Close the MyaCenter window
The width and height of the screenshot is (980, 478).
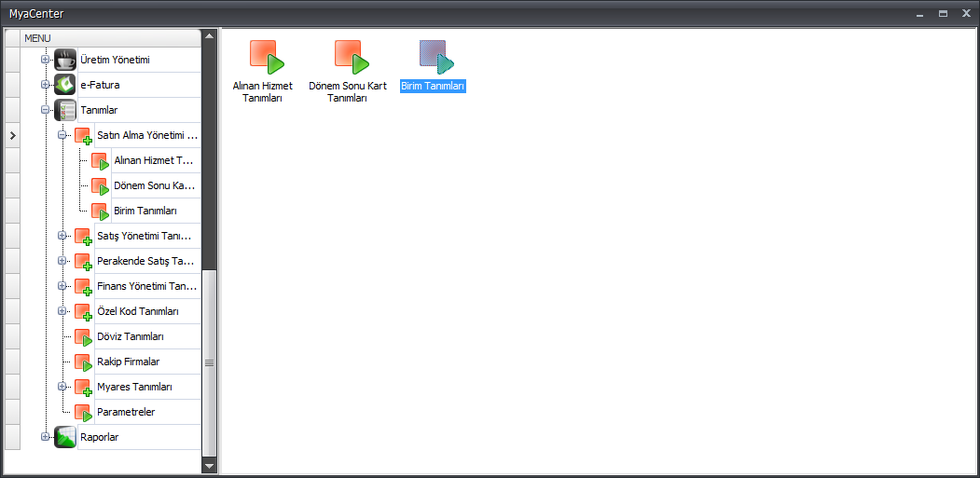tap(966, 14)
